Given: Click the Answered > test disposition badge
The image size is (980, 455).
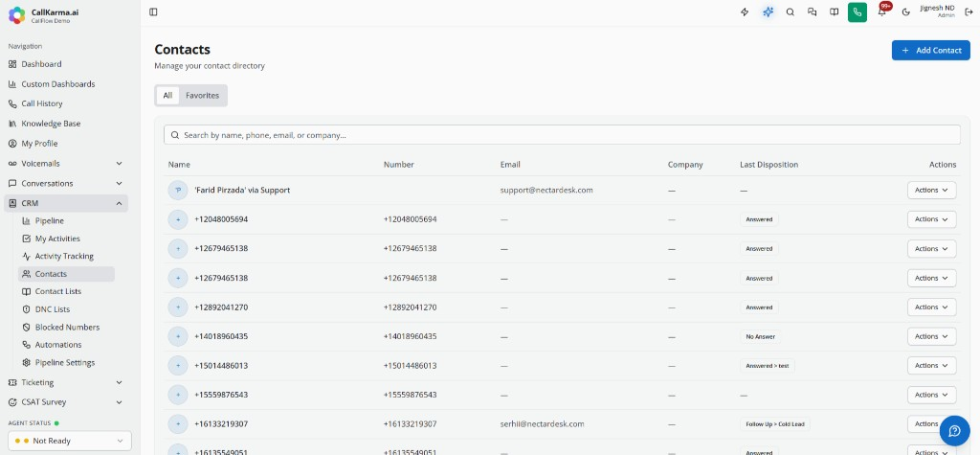Looking at the screenshot, I should 768,366.
